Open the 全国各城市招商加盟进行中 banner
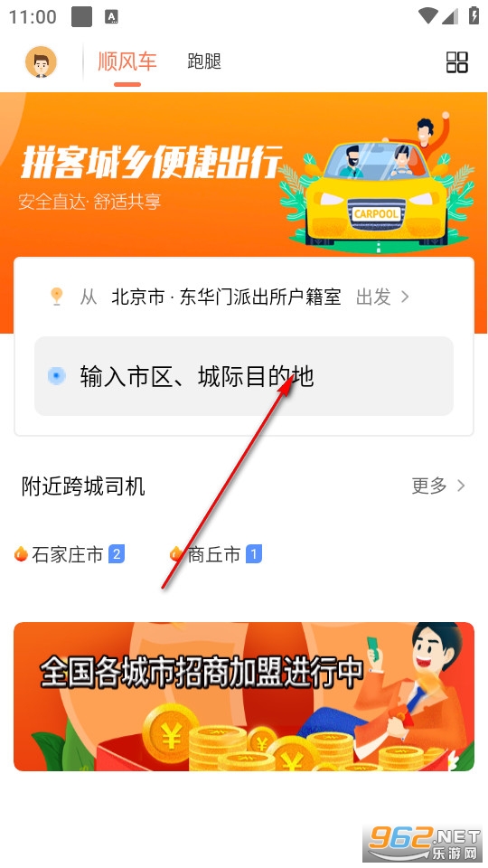The image size is (488, 868). click(x=244, y=696)
